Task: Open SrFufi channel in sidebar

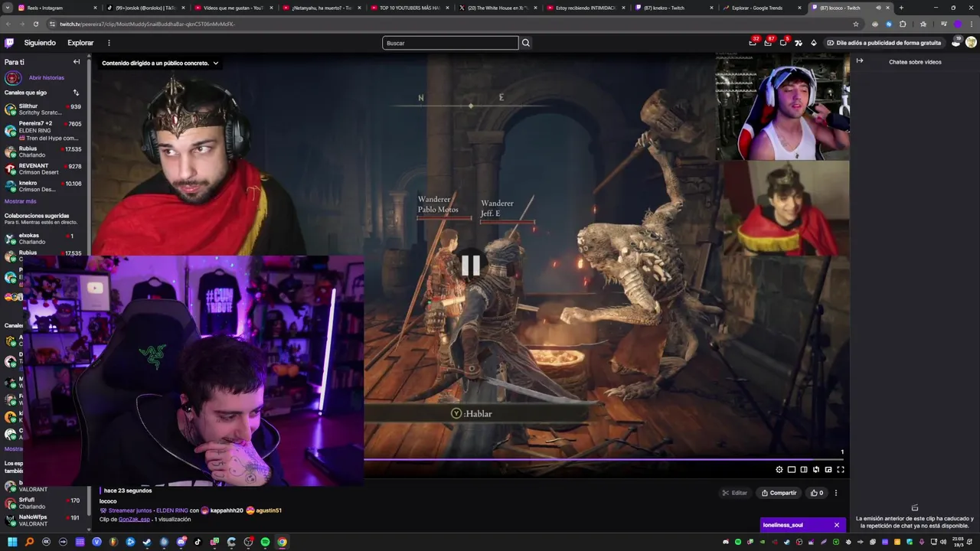Action: coord(43,504)
